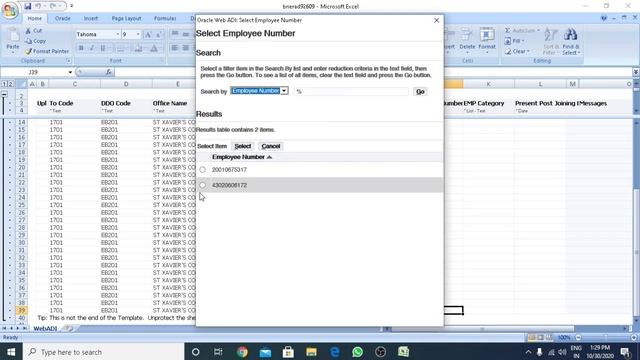
Task: Save the workbook from the quick access toolbar
Action: [27, 6]
